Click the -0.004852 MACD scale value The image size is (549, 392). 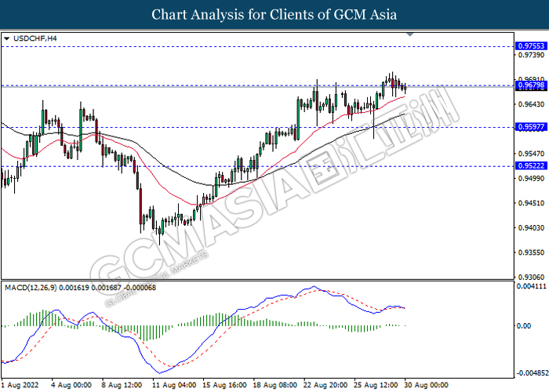click(x=531, y=373)
